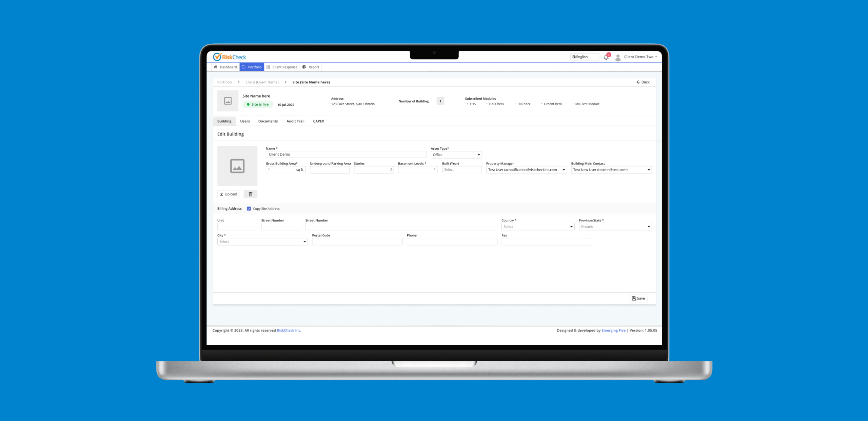This screenshot has height=421, width=868.
Task: Open the Client Response menu item
Action: click(282, 67)
